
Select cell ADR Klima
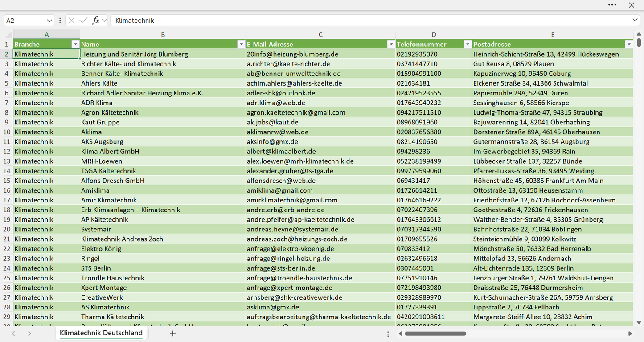point(163,103)
